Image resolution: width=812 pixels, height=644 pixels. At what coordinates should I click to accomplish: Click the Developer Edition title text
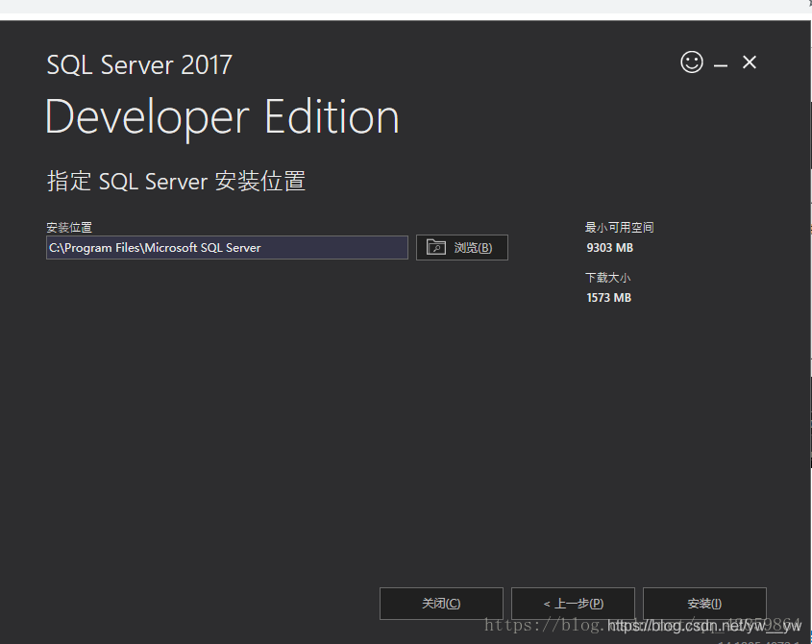[x=222, y=118]
